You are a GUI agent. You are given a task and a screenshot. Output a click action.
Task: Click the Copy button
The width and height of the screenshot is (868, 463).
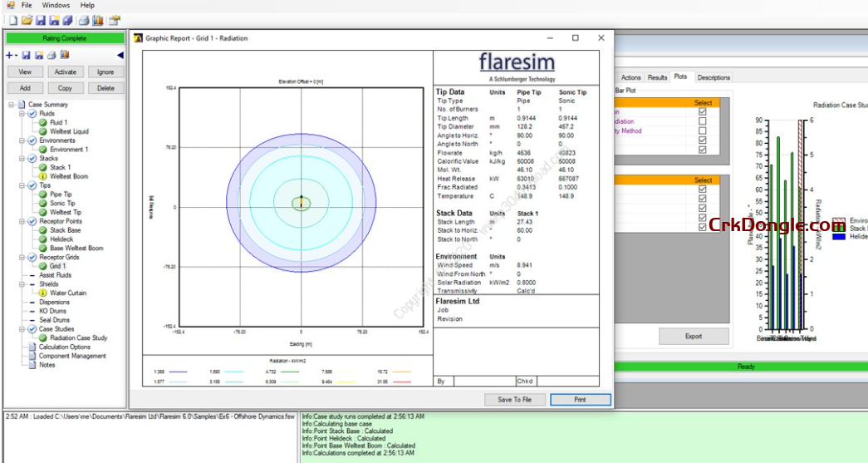[66, 88]
